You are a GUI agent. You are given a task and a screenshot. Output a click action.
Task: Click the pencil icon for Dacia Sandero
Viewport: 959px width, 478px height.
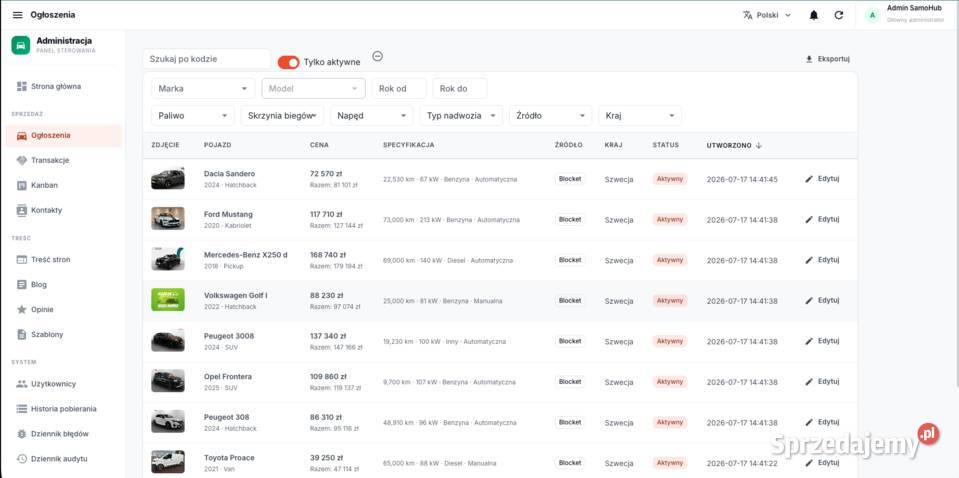point(809,179)
